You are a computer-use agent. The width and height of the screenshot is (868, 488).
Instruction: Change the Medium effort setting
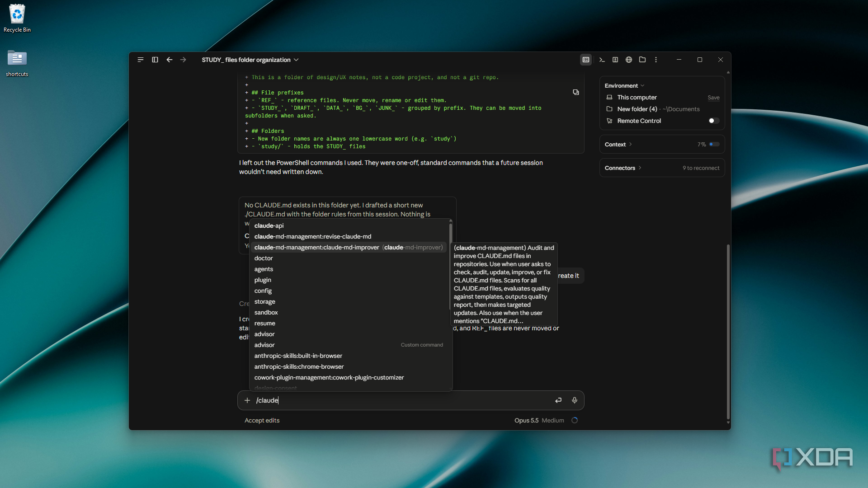point(553,420)
